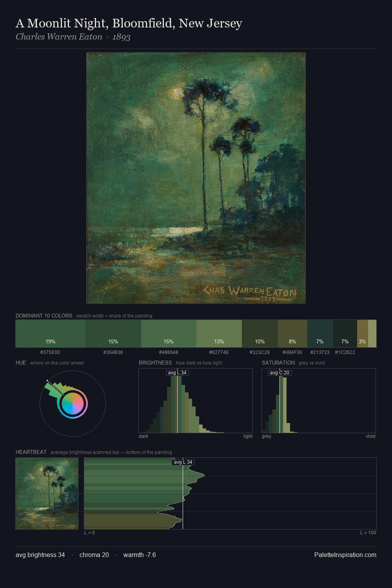This screenshot has width=392, height=588.
Task: Click the 'avg L 34' label in heartbeat chart
Action: point(183,462)
